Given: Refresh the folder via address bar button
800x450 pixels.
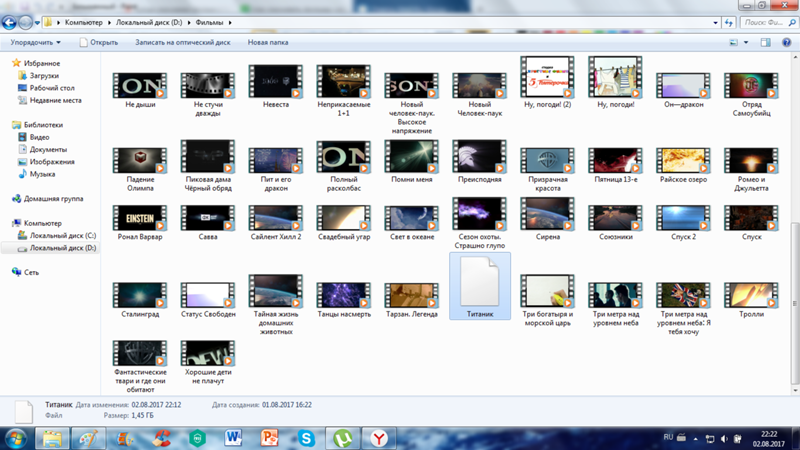Looking at the screenshot, I should pyautogui.click(x=729, y=22).
